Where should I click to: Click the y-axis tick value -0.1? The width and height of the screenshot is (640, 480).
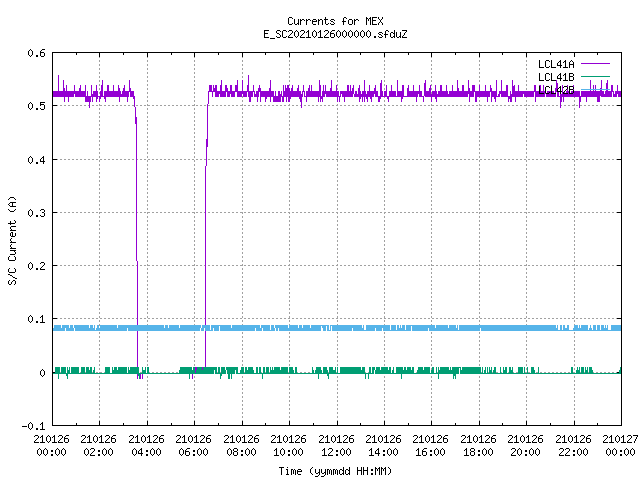(x=33, y=426)
